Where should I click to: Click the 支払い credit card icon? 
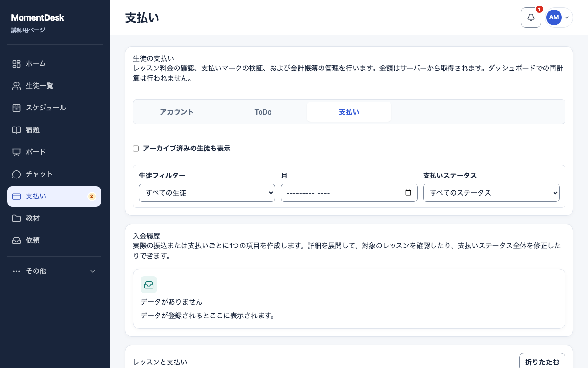(x=17, y=196)
